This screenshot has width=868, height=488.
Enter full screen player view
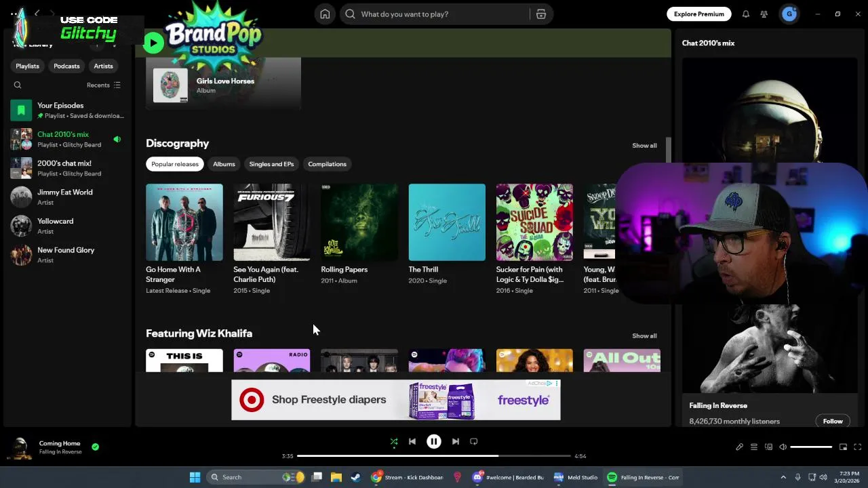(857, 447)
